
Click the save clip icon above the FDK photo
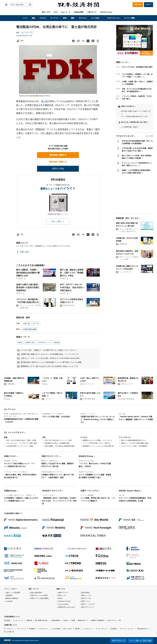pos(18,41)
